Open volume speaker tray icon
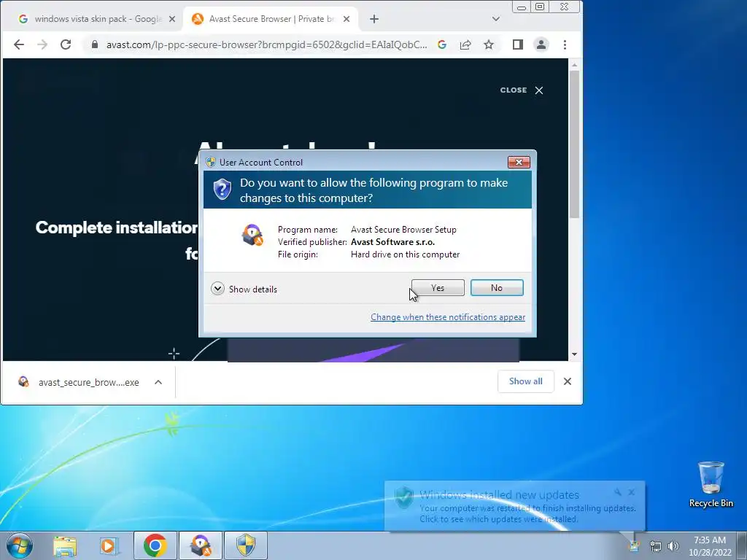 pos(673,546)
